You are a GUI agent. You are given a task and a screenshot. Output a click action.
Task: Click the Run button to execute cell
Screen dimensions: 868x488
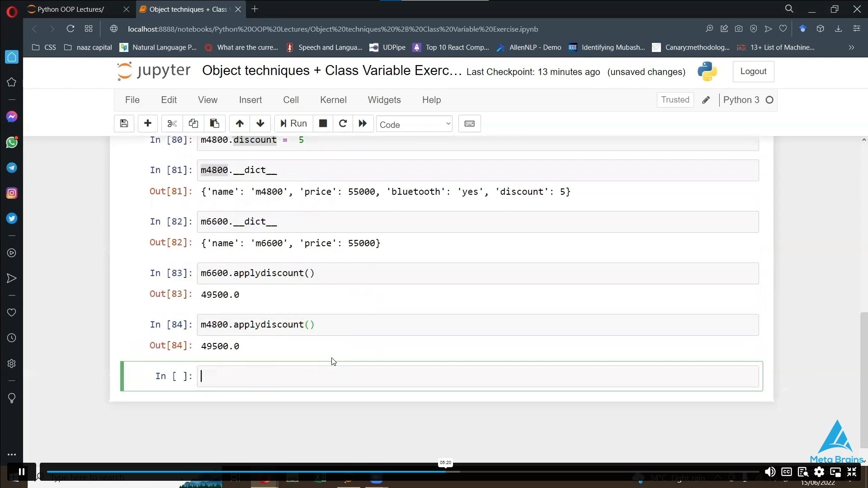(293, 123)
